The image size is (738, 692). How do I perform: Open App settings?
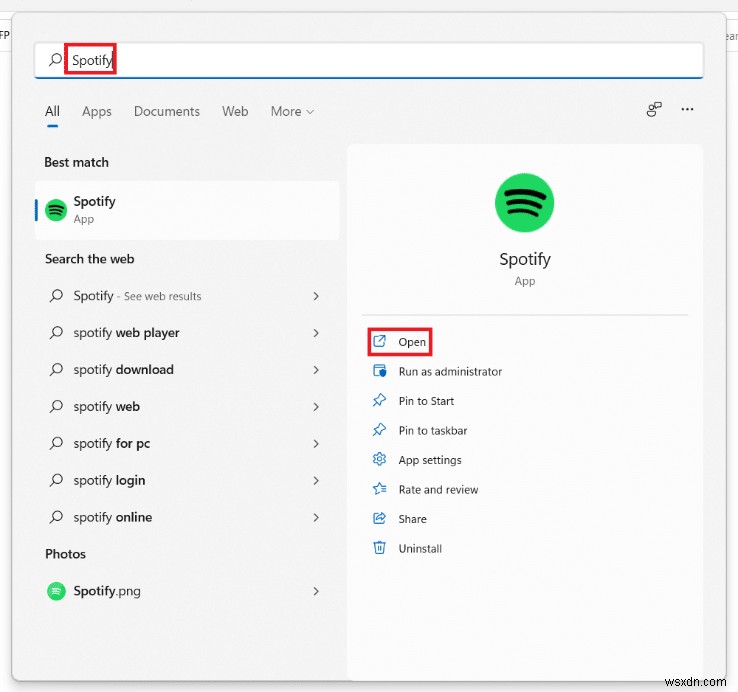click(430, 460)
